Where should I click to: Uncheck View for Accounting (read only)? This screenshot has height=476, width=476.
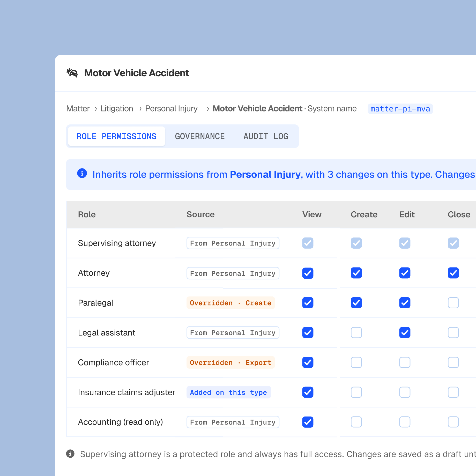308,422
